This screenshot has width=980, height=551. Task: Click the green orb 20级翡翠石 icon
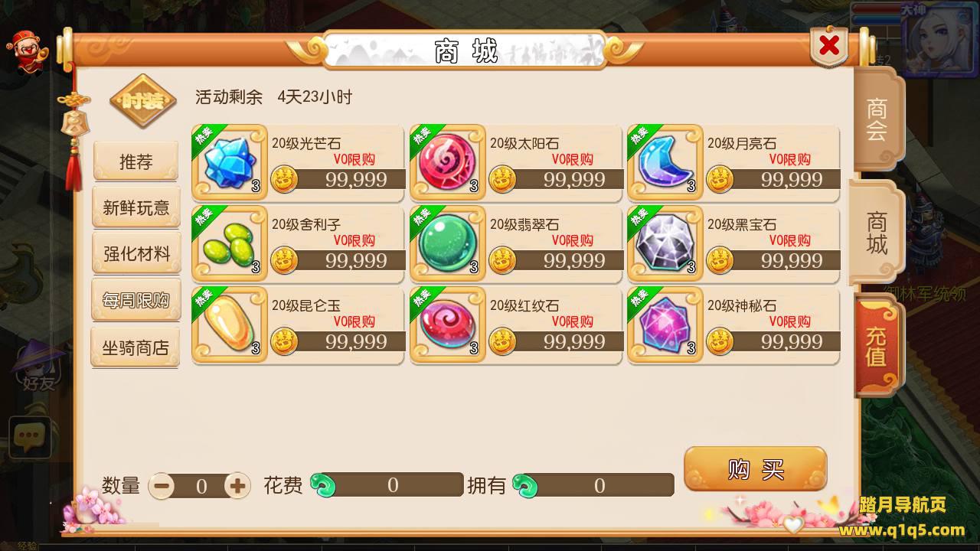tap(447, 243)
